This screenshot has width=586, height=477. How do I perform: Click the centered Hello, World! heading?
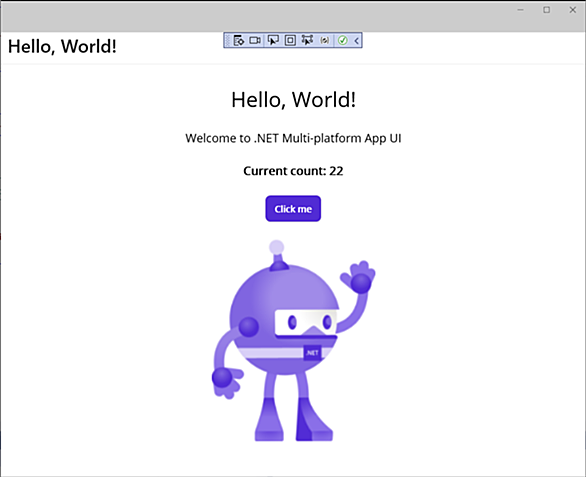pyautogui.click(x=293, y=99)
